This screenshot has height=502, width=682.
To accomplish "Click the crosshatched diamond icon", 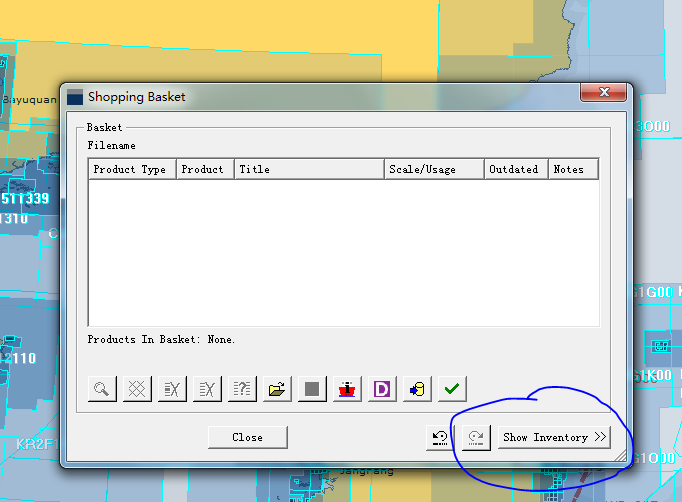I will pyautogui.click(x=138, y=389).
